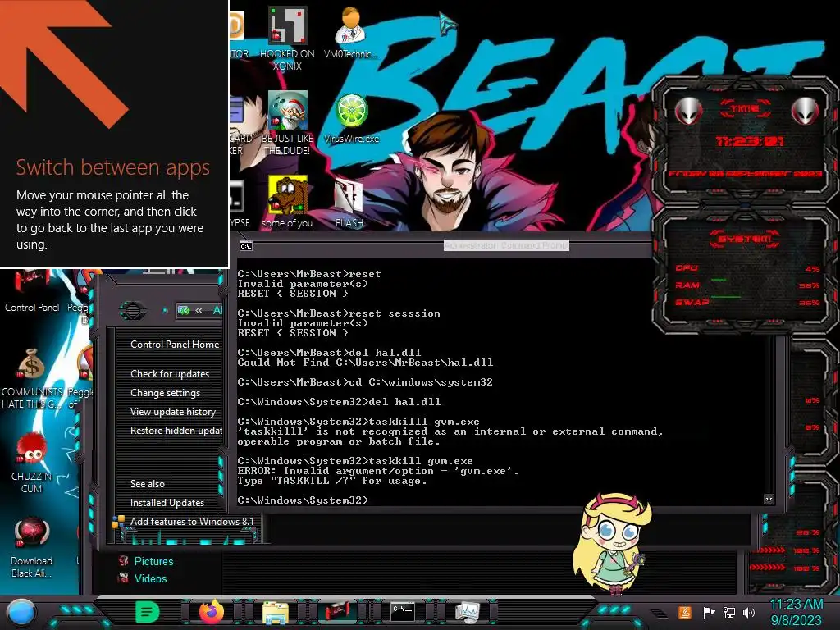Open the Start orb on the taskbar
The image size is (840, 630).
(21, 612)
